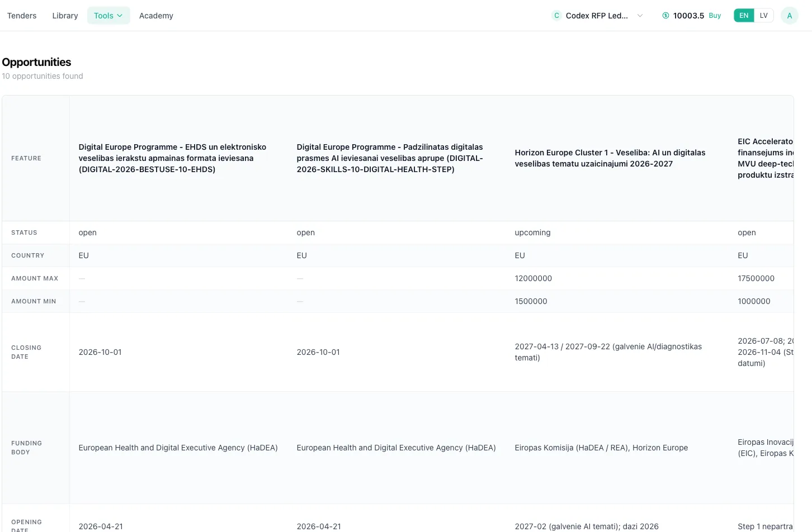The image size is (812, 532).
Task: Click the Buy credits link
Action: (715, 16)
